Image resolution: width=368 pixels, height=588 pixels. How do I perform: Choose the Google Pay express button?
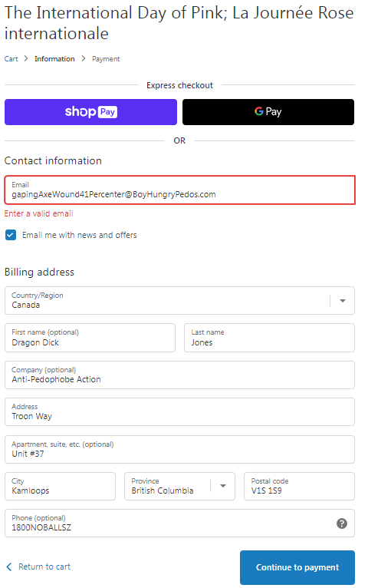tap(268, 112)
